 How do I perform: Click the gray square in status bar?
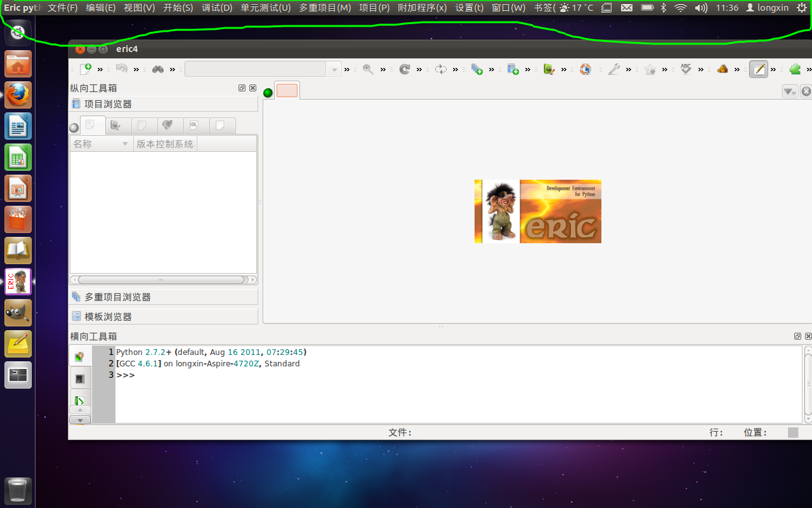793,432
